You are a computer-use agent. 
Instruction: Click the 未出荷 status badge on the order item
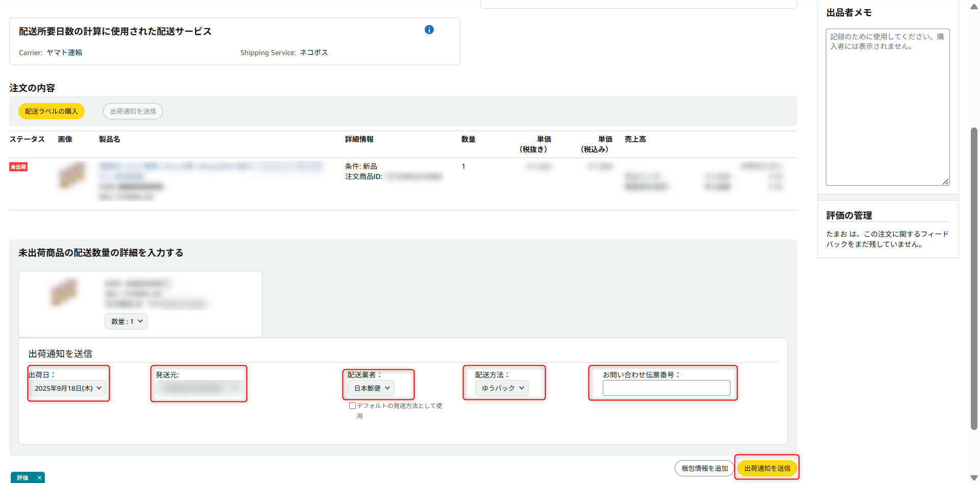pos(18,167)
